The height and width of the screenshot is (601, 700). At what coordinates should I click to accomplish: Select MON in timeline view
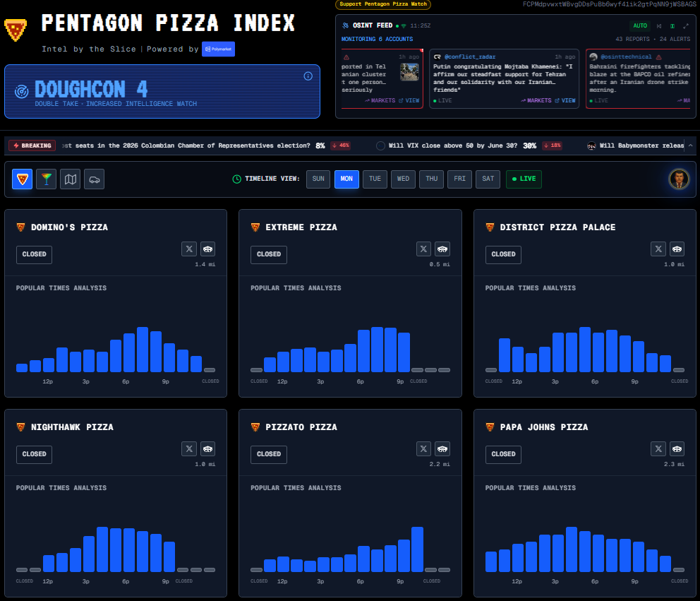pyautogui.click(x=346, y=179)
